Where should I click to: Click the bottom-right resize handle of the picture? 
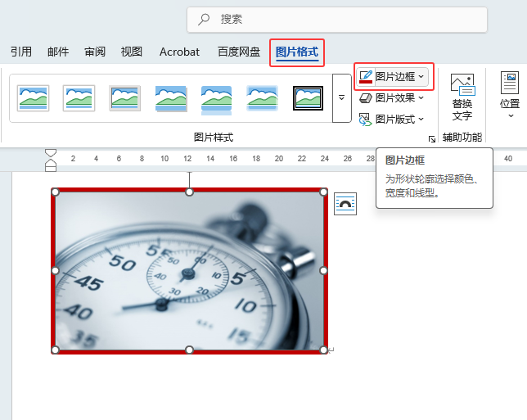pos(323,350)
